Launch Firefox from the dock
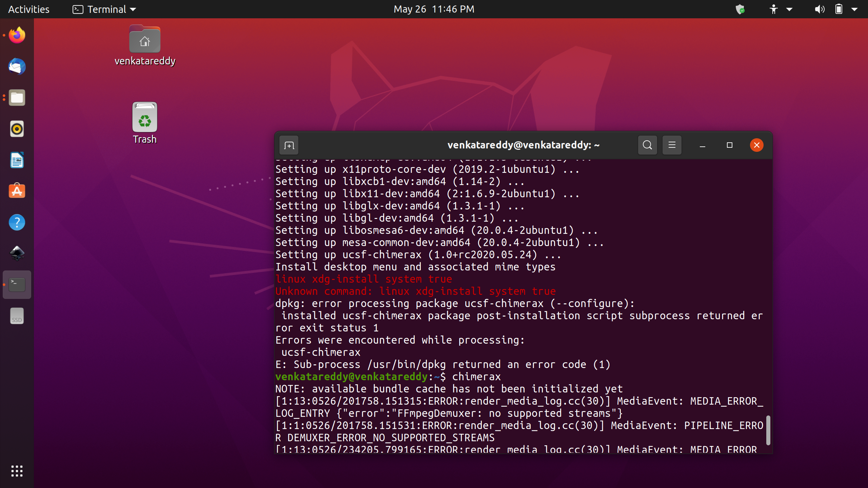This screenshot has height=488, width=868. coord(17,35)
